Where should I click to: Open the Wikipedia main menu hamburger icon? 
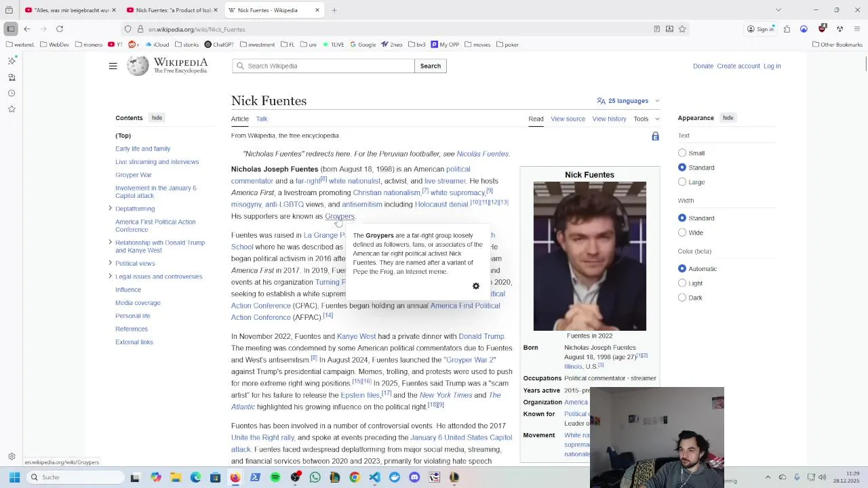pos(113,66)
